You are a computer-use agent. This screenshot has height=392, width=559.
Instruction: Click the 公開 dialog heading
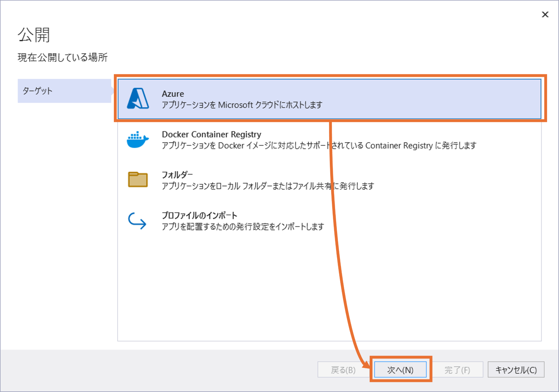[x=34, y=35]
